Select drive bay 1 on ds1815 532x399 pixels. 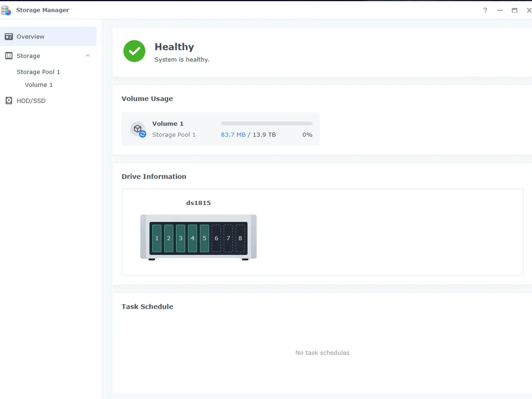157,238
